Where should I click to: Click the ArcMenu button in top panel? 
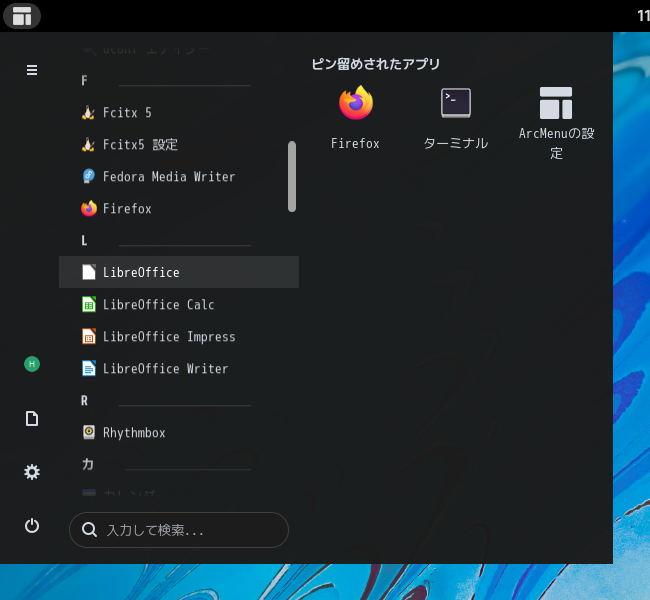pyautogui.click(x=22, y=16)
